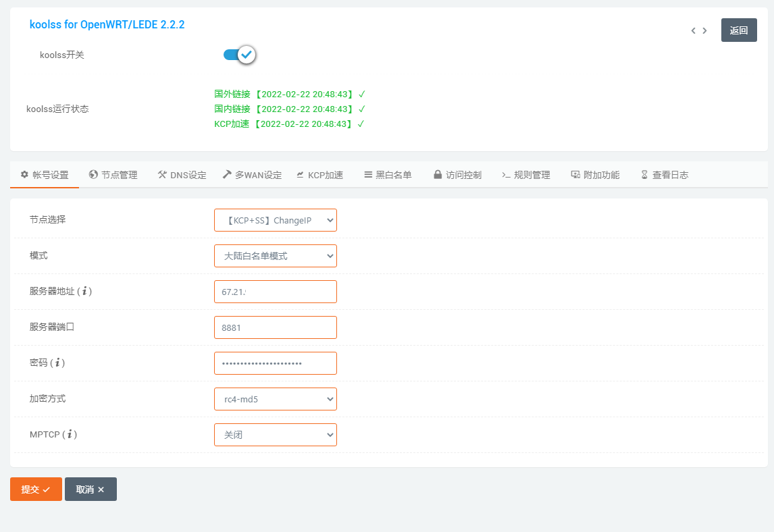Screen dimensions: 774x532
Task: Click the koolss运行状态 label
Action: (58, 109)
